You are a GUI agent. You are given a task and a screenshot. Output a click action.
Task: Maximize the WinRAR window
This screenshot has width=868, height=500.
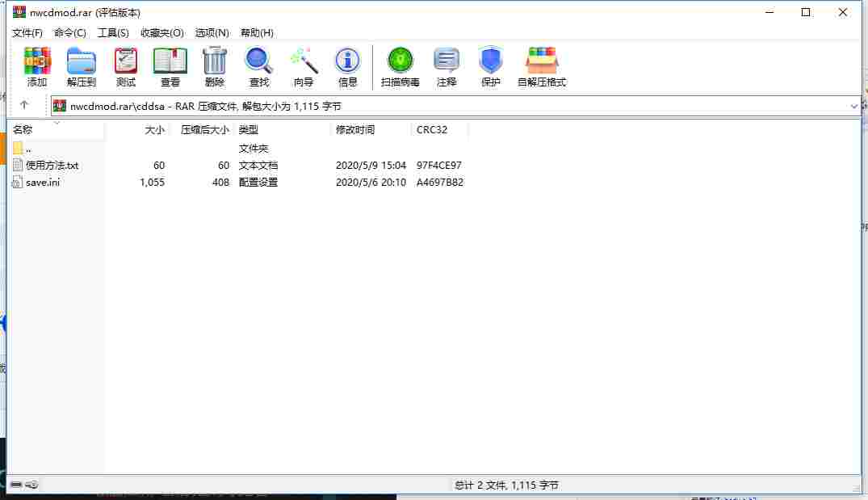tap(806, 11)
